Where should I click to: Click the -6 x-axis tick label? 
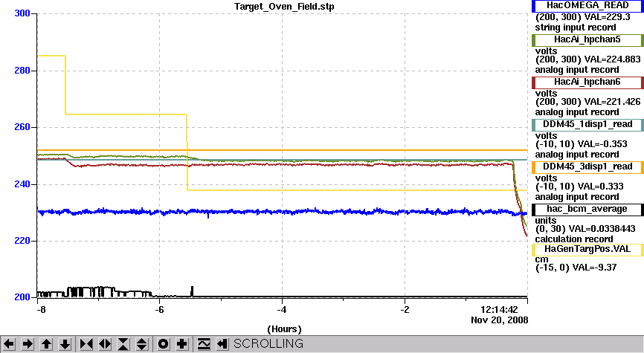pyautogui.click(x=159, y=310)
